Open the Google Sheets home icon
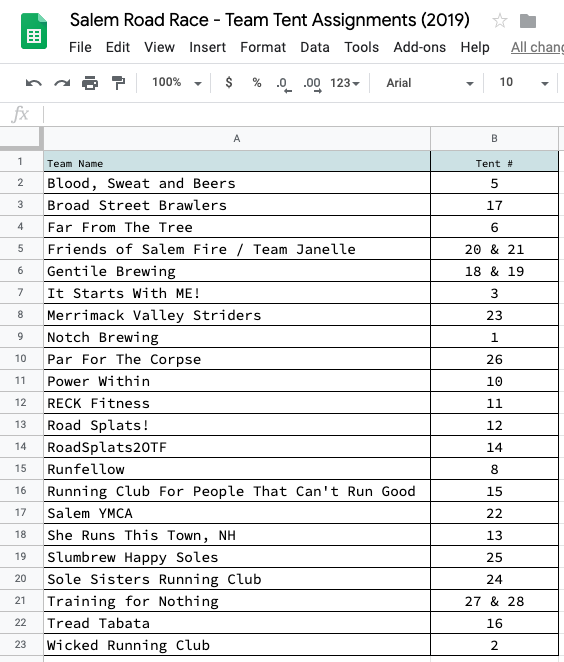 click(34, 31)
